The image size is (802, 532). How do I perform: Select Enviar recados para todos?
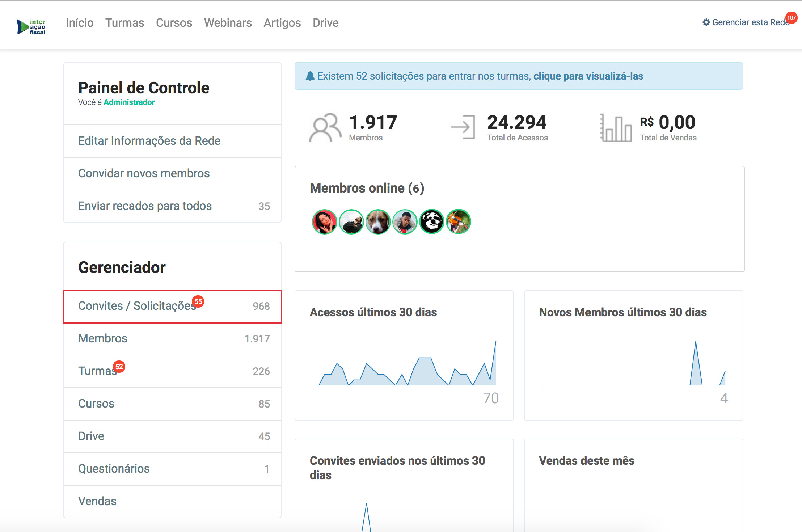(145, 206)
